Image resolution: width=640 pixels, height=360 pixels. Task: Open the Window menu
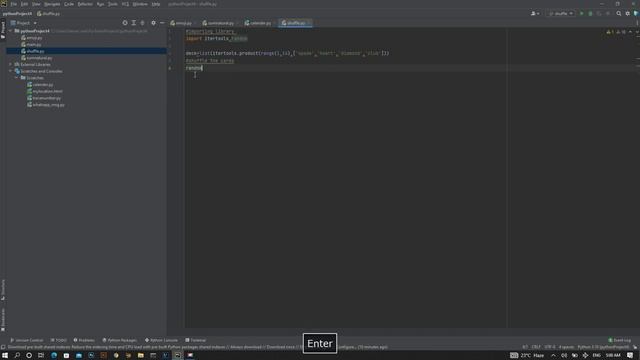click(140, 4)
